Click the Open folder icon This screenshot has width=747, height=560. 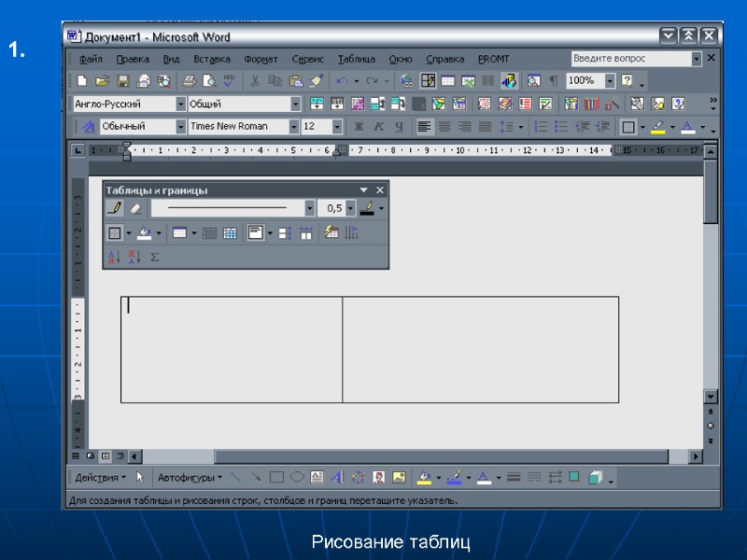click(x=102, y=81)
